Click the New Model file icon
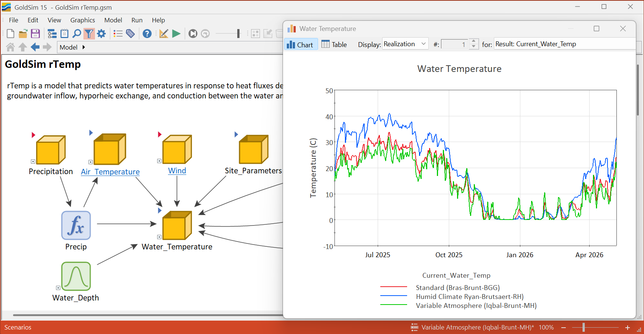This screenshot has width=644, height=334. pyautogui.click(x=10, y=34)
